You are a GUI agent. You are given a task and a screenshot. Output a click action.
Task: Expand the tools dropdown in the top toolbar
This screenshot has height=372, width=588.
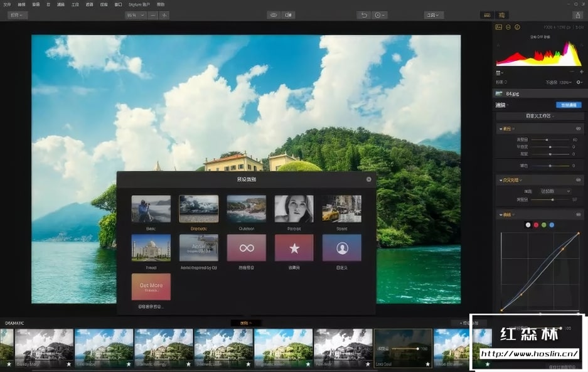click(434, 15)
